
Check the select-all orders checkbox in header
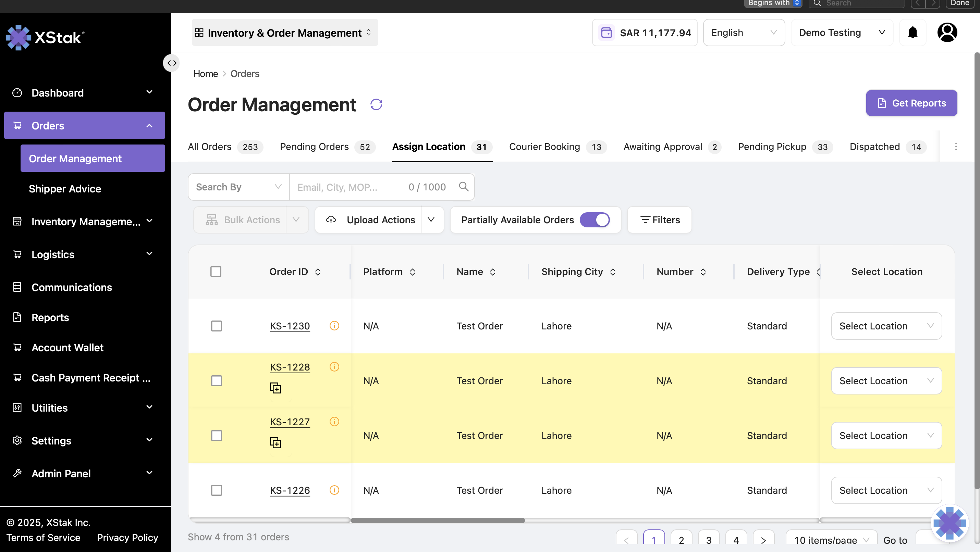point(216,272)
